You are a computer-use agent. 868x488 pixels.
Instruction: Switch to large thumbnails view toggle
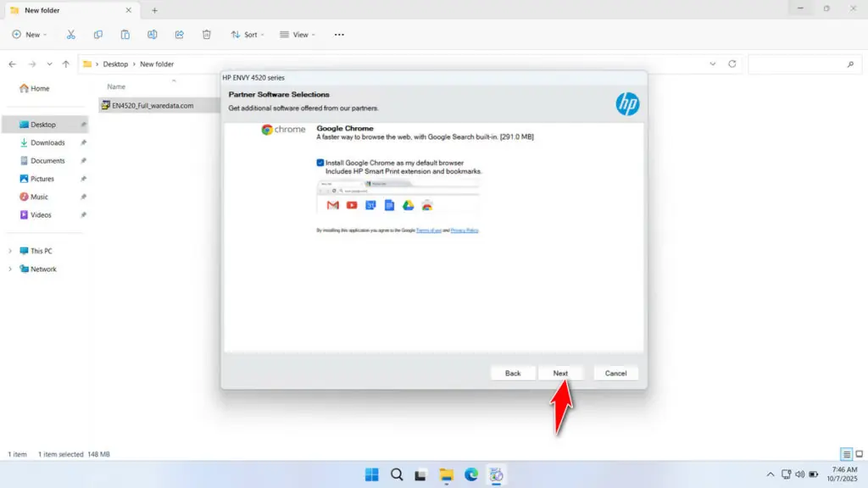pyautogui.click(x=860, y=454)
